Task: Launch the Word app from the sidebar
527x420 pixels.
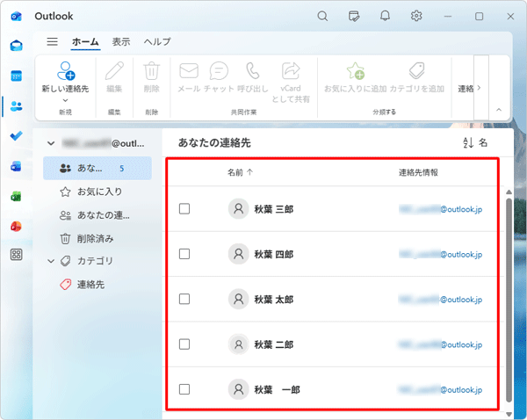Action: pos(16,166)
